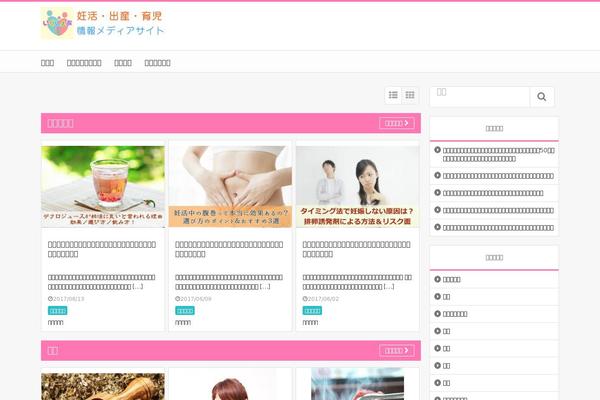Open the fourth navigation menu item

click(x=157, y=63)
